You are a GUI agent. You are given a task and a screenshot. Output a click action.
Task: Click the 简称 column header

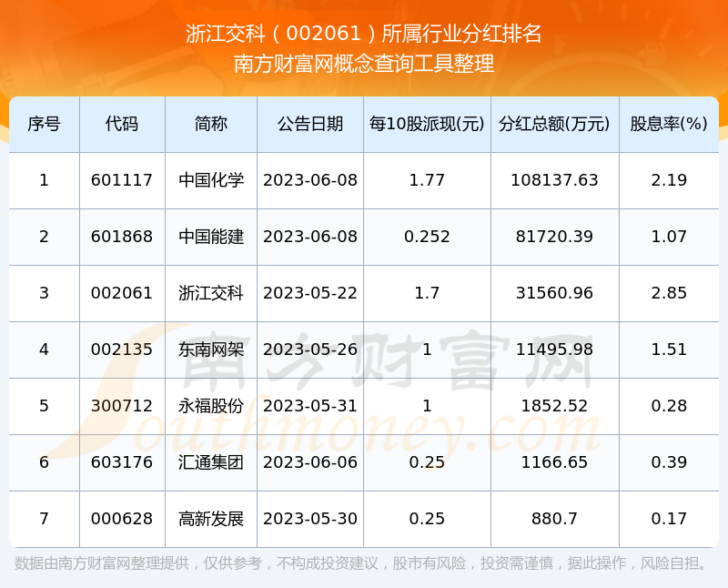tap(211, 124)
